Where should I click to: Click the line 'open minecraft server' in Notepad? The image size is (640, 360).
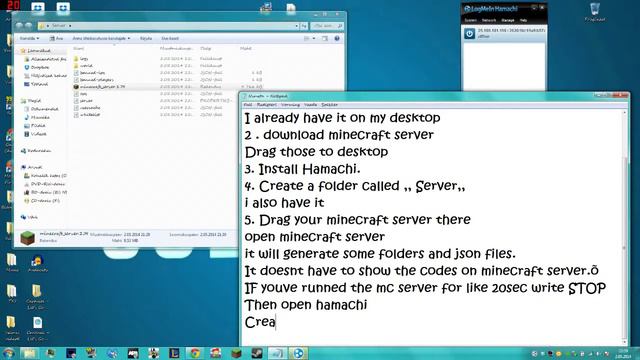[x=315, y=237]
